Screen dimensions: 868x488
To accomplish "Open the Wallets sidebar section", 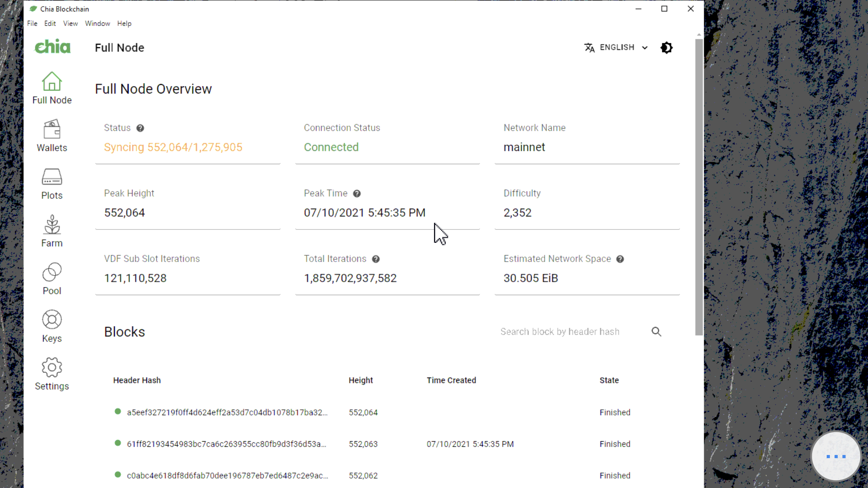I will tap(52, 136).
